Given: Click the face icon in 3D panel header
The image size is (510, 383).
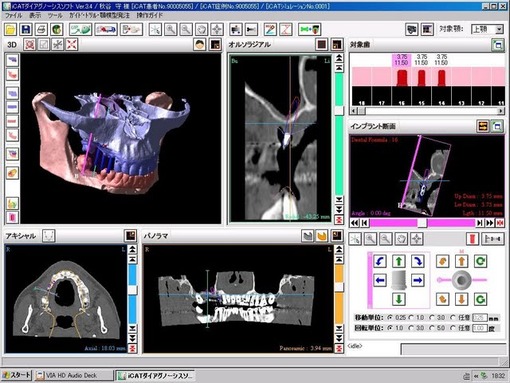Looking at the screenshot, I should point(200,44).
